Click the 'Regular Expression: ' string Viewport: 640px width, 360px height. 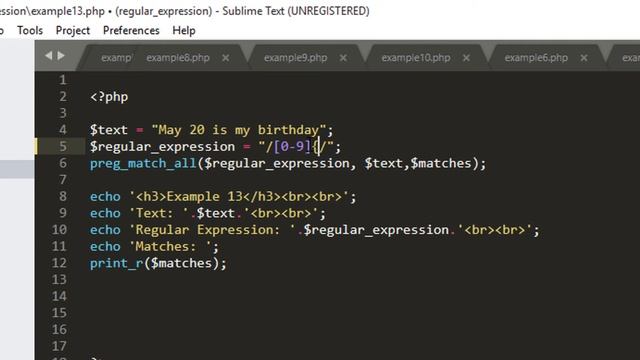click(212, 230)
